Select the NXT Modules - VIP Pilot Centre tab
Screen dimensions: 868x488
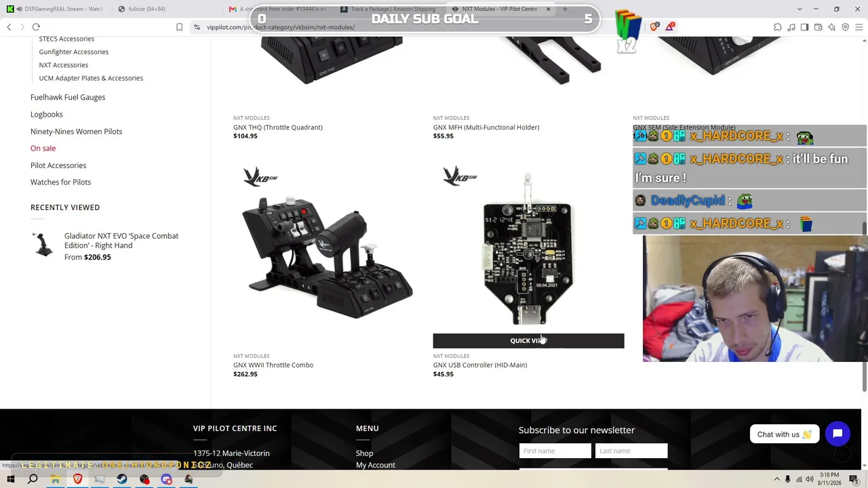(x=500, y=9)
